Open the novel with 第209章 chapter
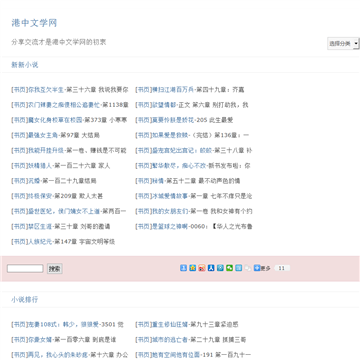The height and width of the screenshot is (360, 360). pos(40,196)
